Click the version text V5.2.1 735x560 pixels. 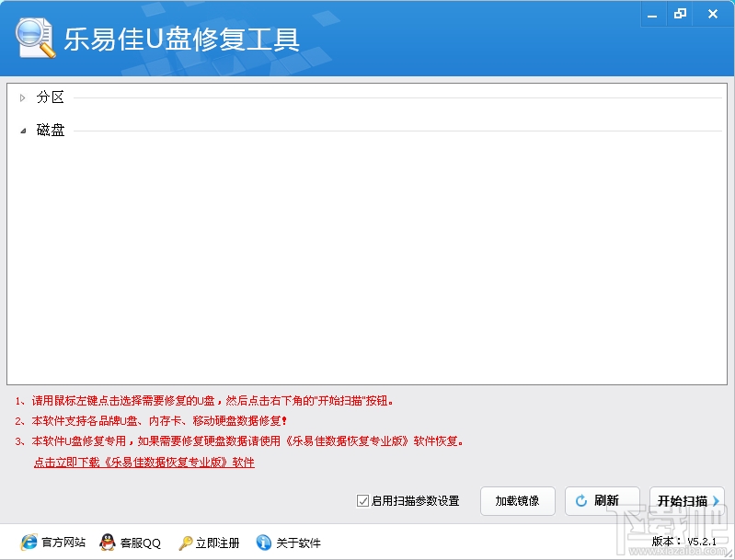click(x=702, y=542)
